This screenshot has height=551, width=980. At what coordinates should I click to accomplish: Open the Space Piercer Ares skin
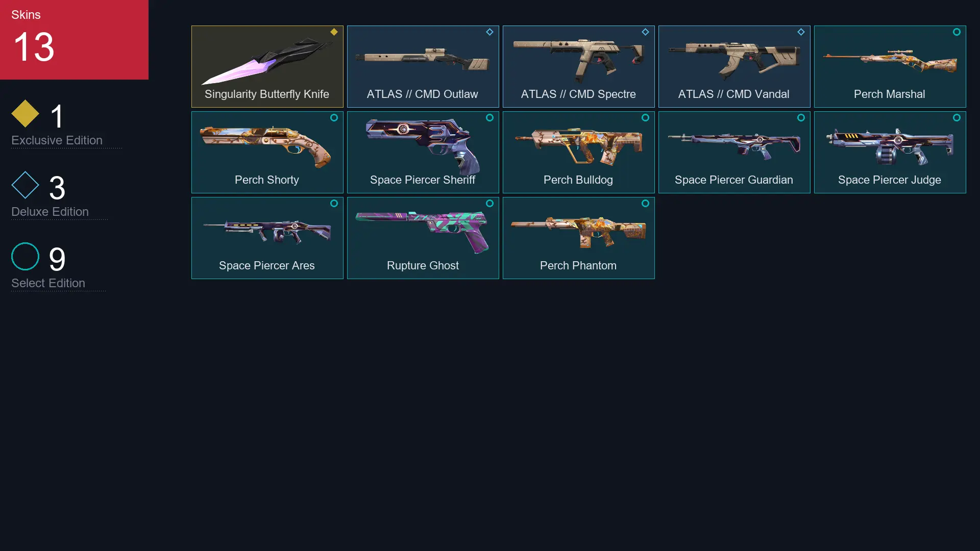(x=267, y=238)
